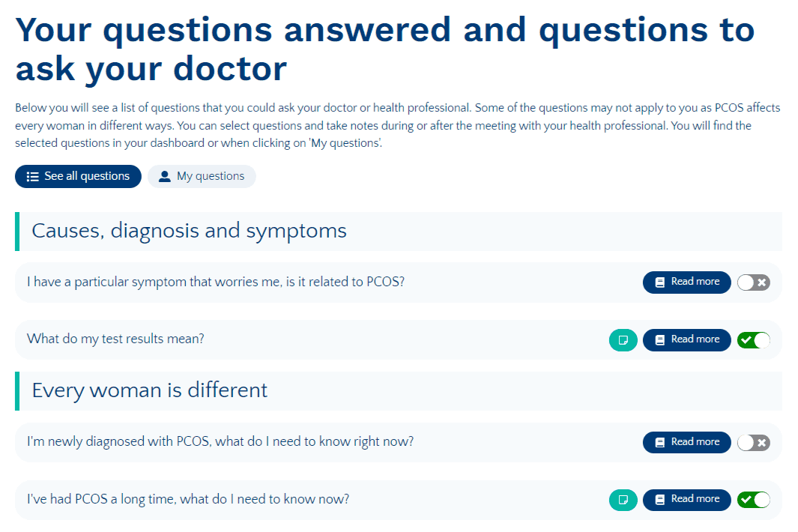The width and height of the screenshot is (798, 532).
Task: Select question about having PCOS a long time
Action: pyautogui.click(x=188, y=500)
